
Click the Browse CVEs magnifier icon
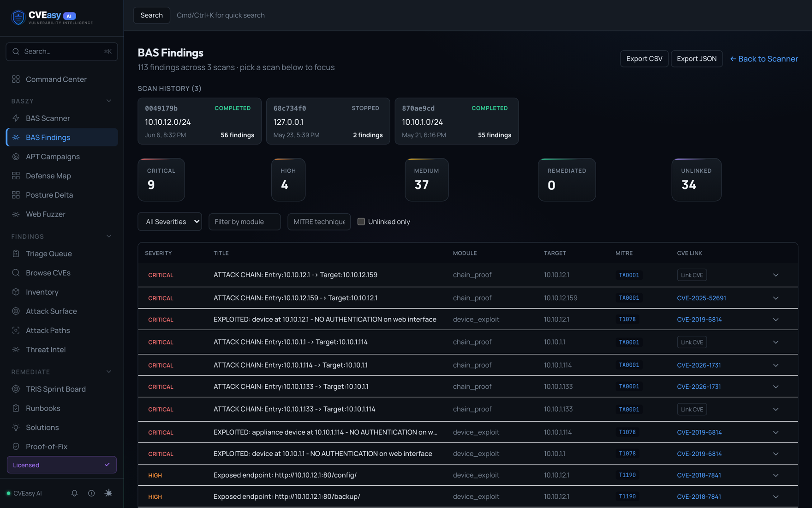tap(16, 273)
